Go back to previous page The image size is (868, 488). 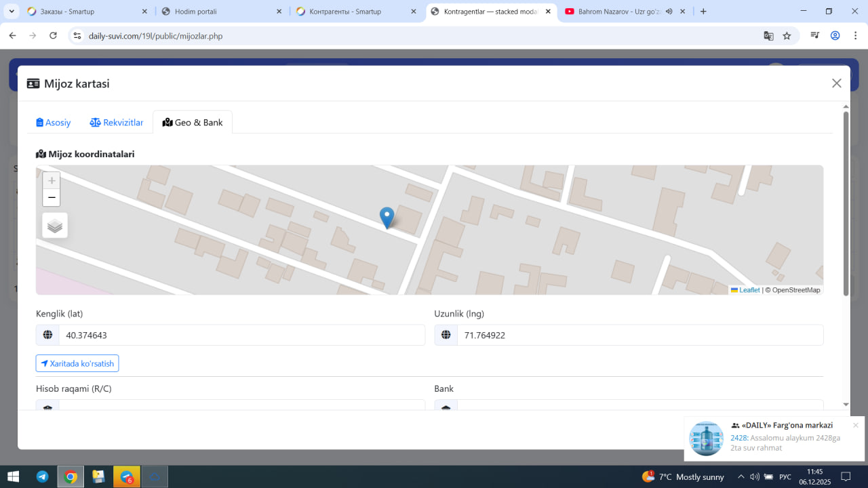point(12,36)
